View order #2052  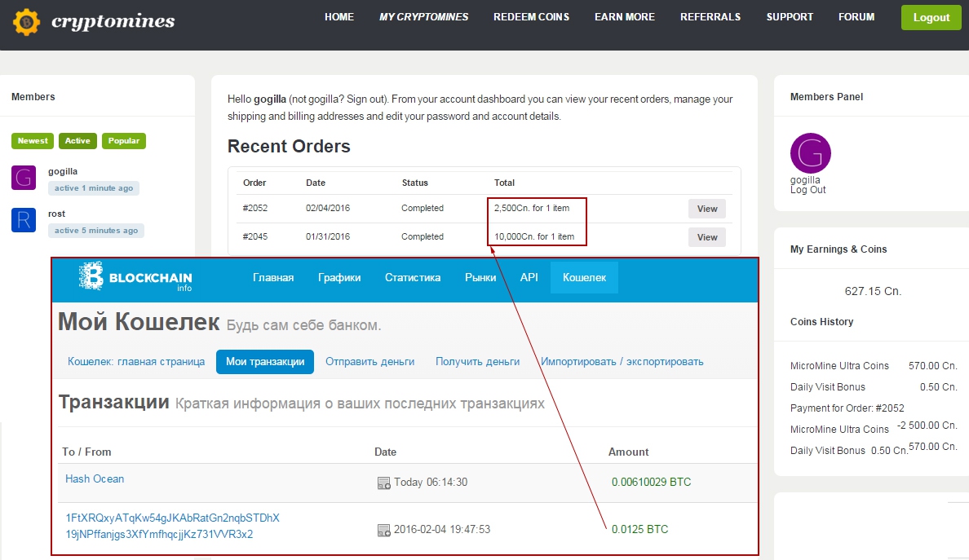pyautogui.click(x=707, y=209)
